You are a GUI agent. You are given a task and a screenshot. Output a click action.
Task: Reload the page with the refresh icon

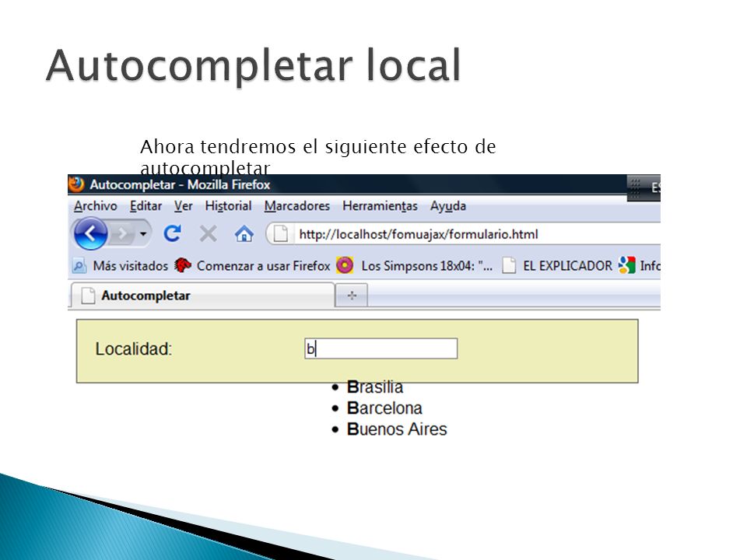pyautogui.click(x=172, y=234)
